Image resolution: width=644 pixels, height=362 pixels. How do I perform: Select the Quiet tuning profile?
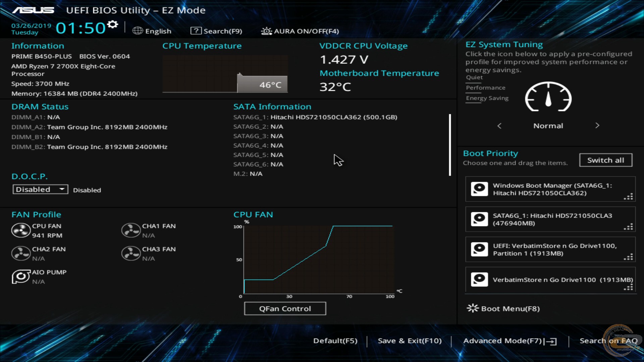click(474, 77)
